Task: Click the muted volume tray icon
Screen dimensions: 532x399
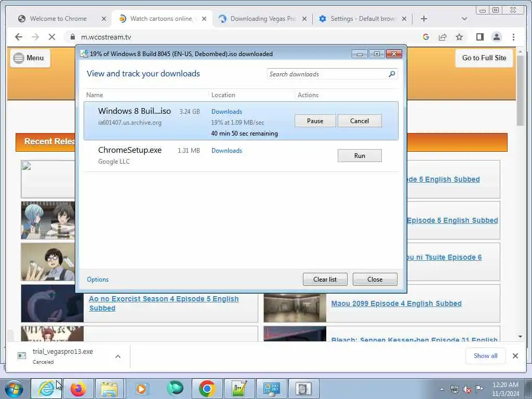Action: pyautogui.click(x=467, y=390)
